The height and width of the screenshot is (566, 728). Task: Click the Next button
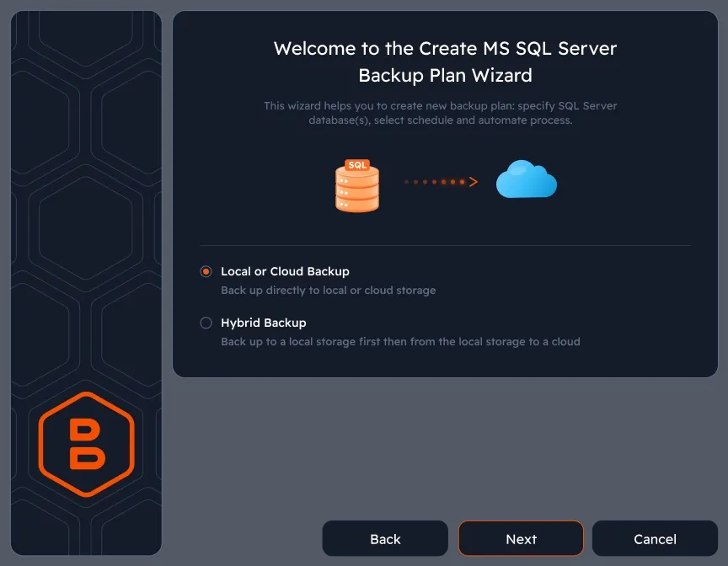pyautogui.click(x=521, y=539)
